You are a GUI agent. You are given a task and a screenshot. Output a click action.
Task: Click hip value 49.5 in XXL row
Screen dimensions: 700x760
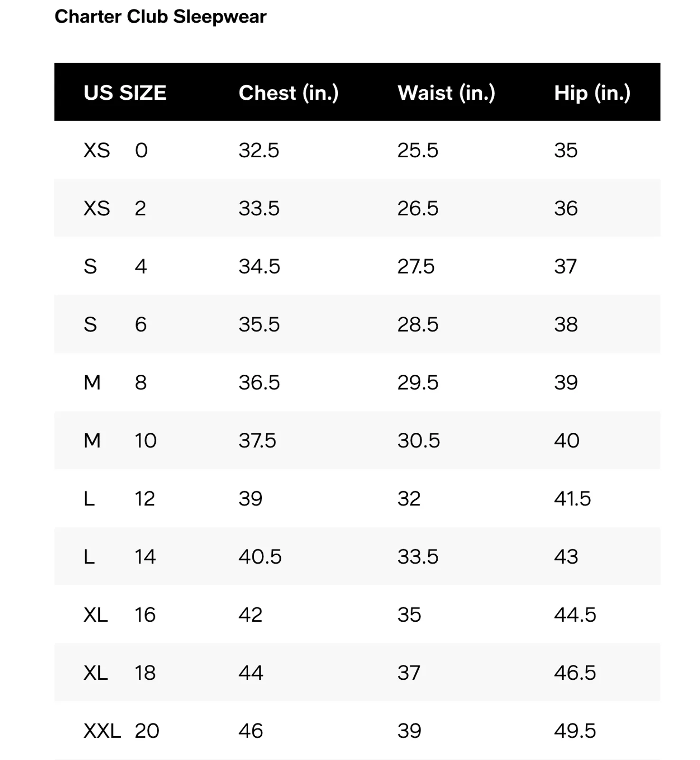pyautogui.click(x=575, y=731)
